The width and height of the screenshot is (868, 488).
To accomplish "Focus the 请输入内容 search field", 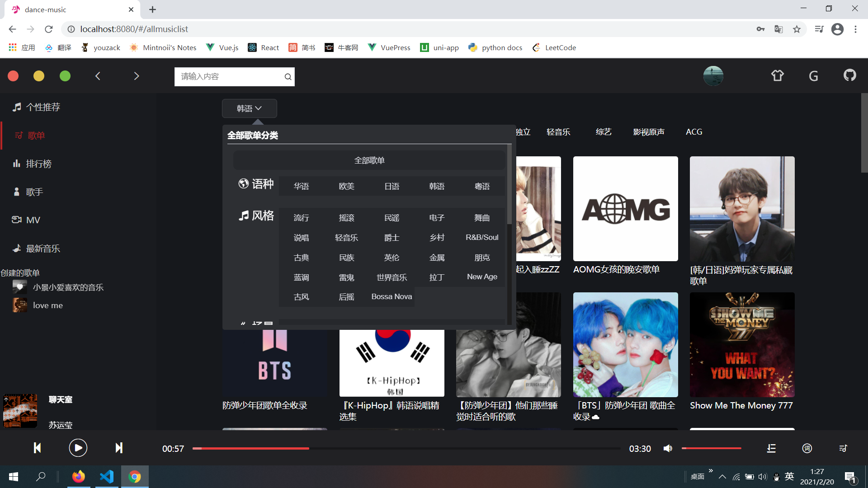I will (x=229, y=77).
